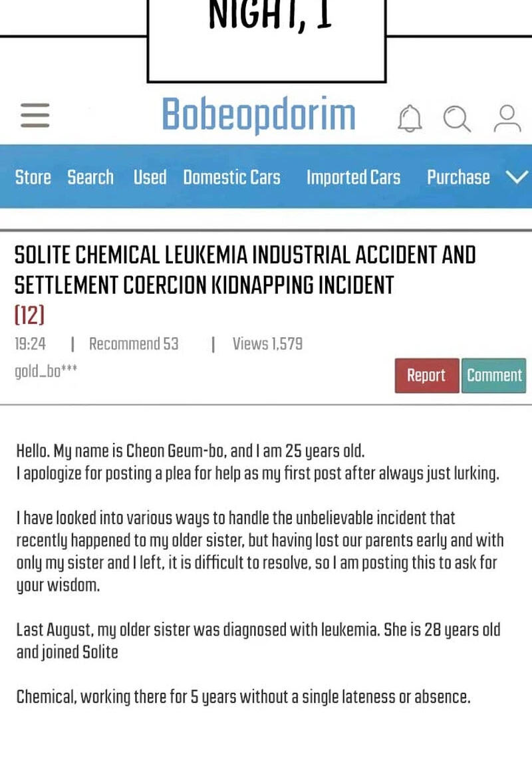Open the hamburger menu icon

point(35,115)
